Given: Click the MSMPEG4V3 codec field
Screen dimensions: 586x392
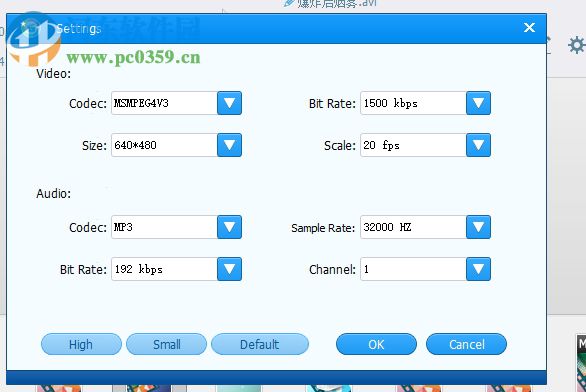Looking at the screenshot, I should click(164, 103).
